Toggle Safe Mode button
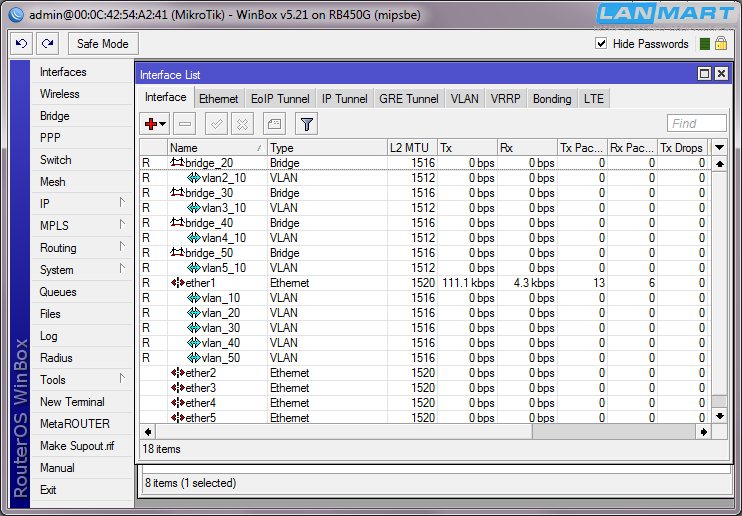This screenshot has width=742, height=516. tap(103, 44)
